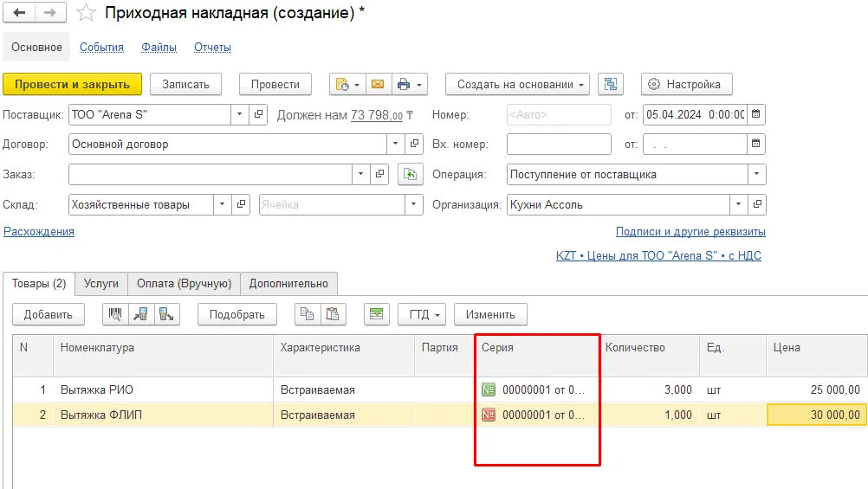This screenshot has width=868, height=489.
Task: Click the send by email envelope icon
Action: tap(378, 84)
